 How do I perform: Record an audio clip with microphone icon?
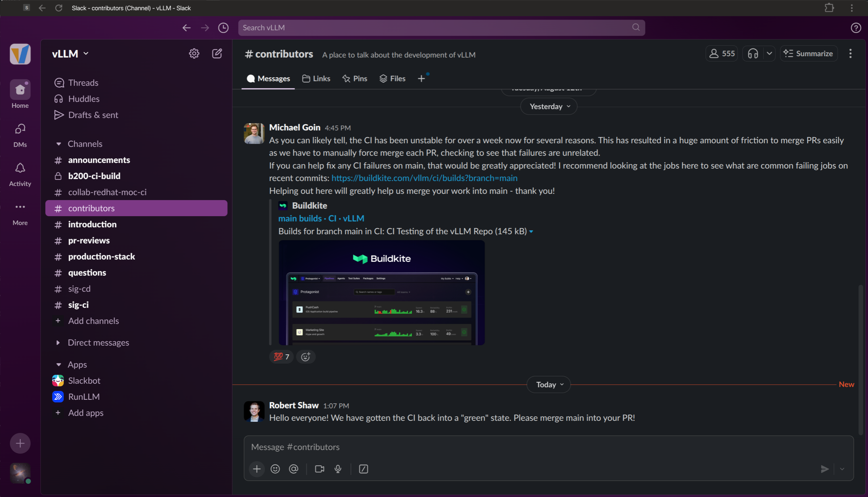(x=338, y=469)
